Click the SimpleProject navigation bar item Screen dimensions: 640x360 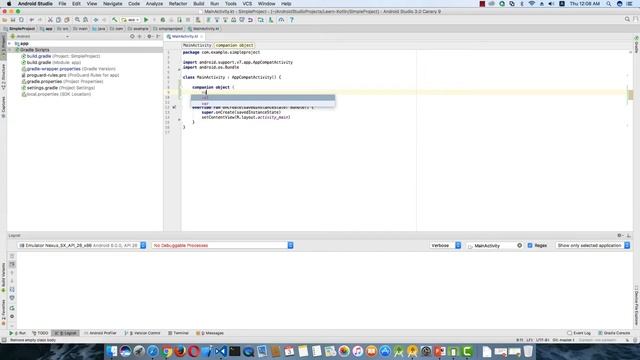coord(19,29)
